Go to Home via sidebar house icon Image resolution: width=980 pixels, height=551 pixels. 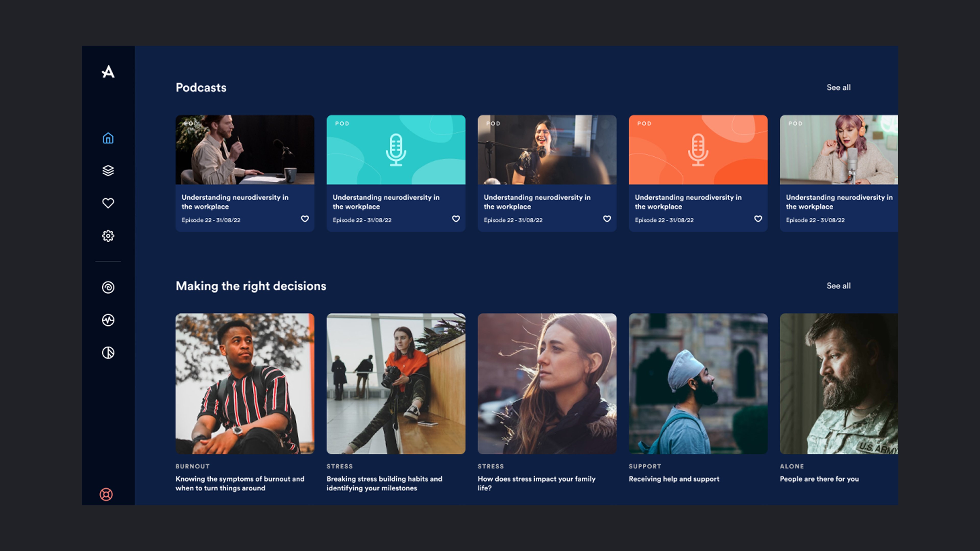coord(108,138)
